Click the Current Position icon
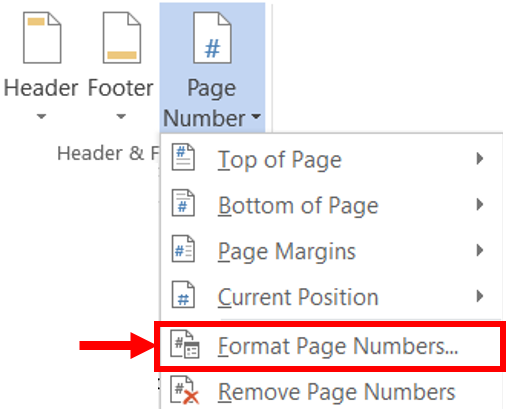Screen dimensions: 506x410 coord(183,295)
